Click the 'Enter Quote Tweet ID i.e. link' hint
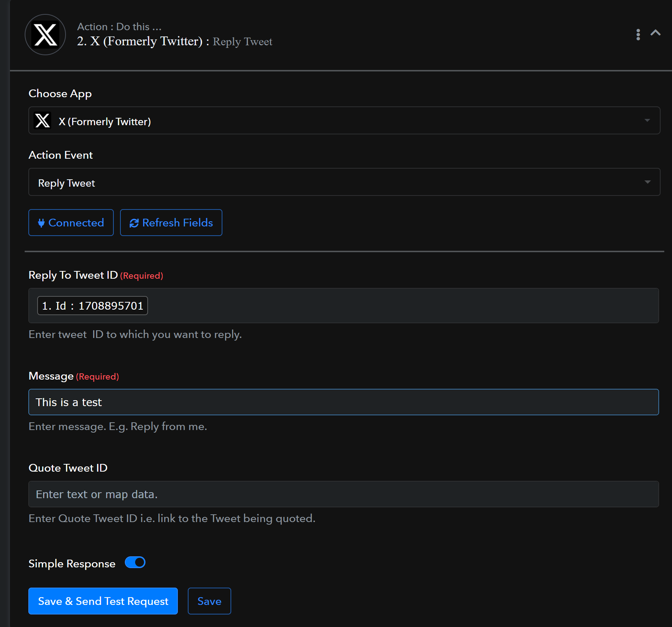The width and height of the screenshot is (672, 627). (x=172, y=518)
